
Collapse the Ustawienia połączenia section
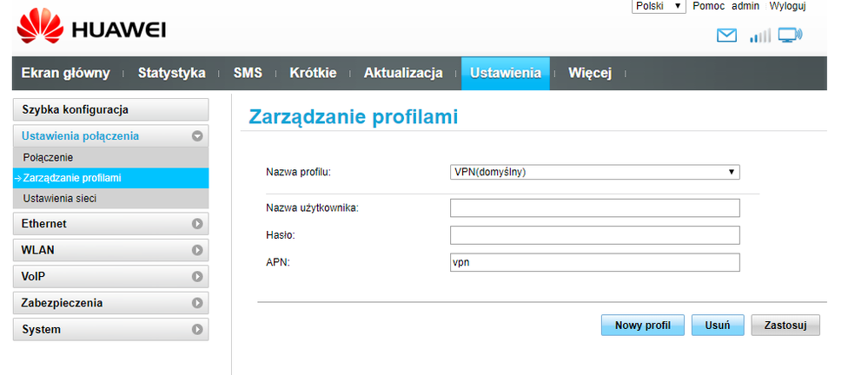198,136
